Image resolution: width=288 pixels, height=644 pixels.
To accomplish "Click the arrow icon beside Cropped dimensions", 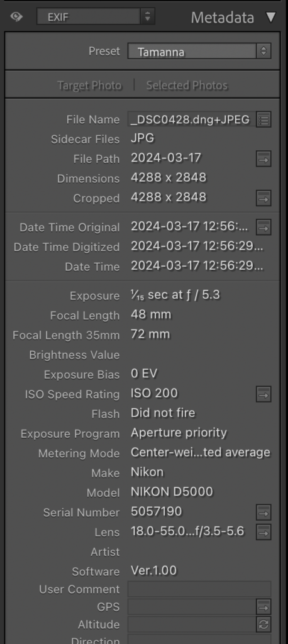I will 263,198.
